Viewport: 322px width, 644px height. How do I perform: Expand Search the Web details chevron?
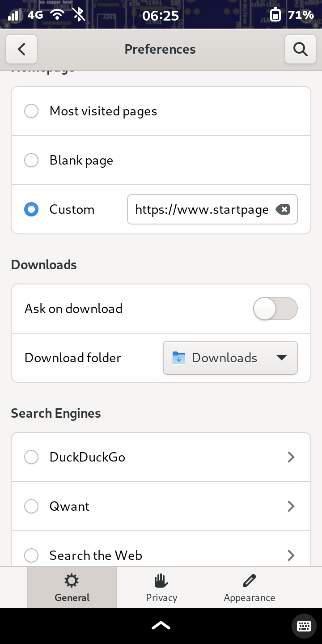click(291, 555)
